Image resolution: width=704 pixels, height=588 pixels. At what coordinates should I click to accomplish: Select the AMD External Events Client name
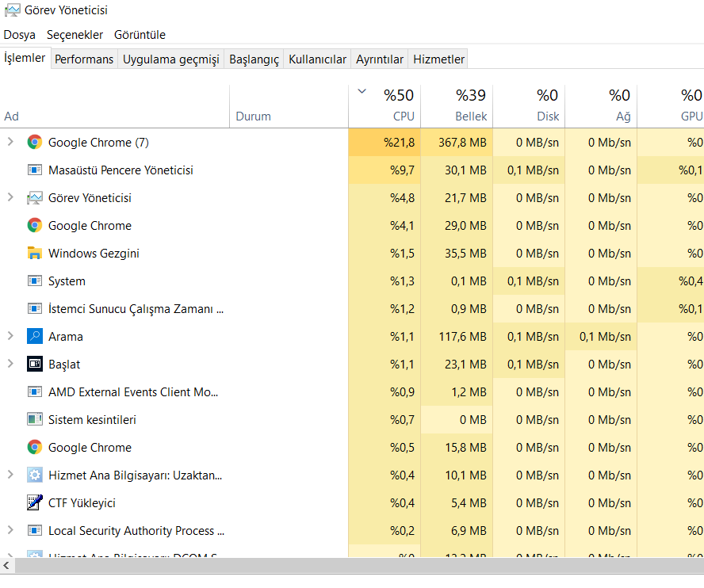[x=133, y=391]
